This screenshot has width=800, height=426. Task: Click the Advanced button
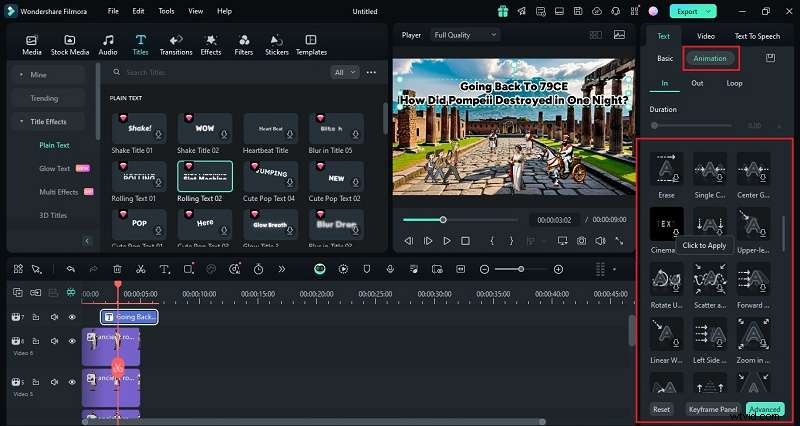765,409
